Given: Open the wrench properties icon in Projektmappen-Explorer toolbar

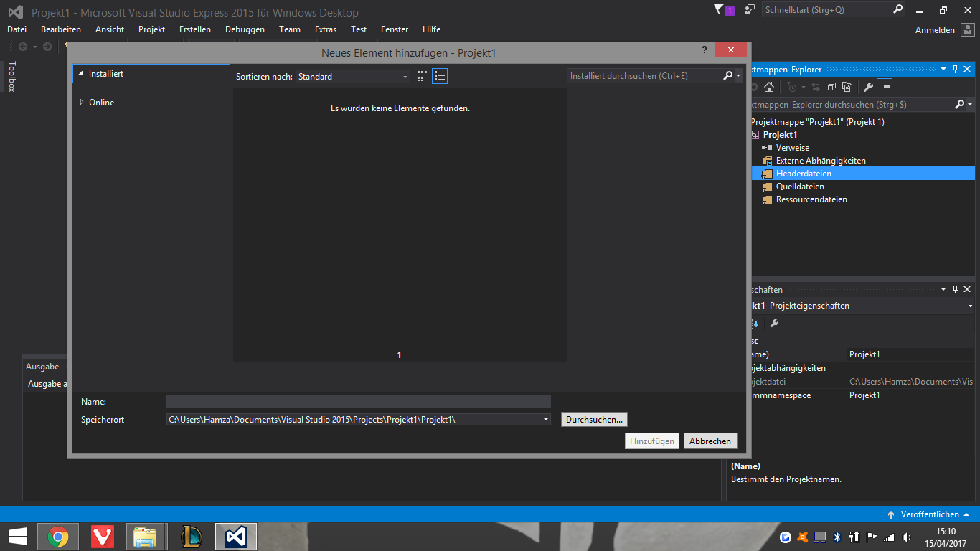Looking at the screenshot, I should tap(868, 87).
